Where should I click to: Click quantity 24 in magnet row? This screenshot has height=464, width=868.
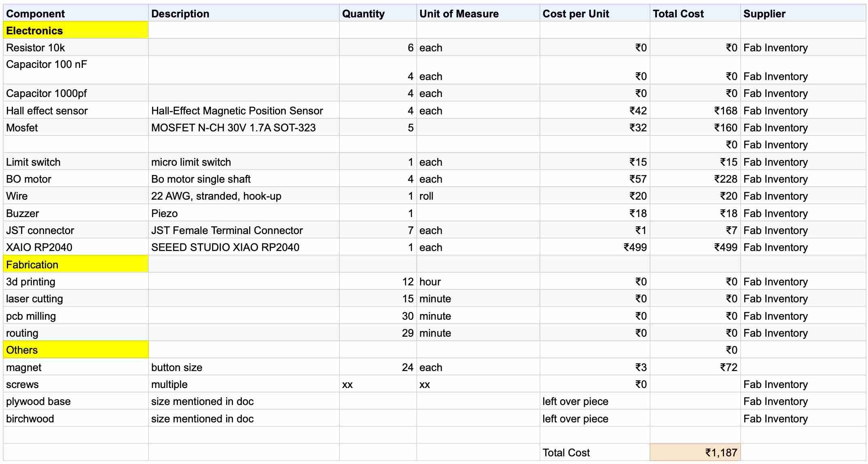(378, 367)
